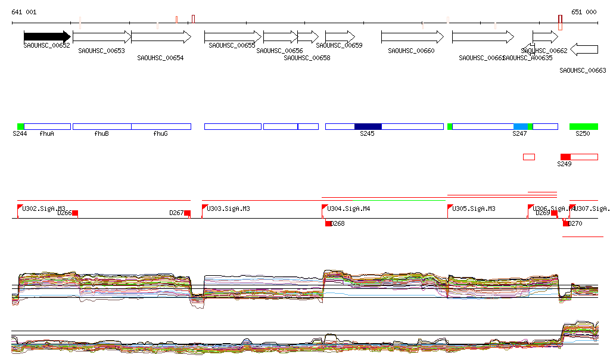The height and width of the screenshot is (364, 610).
Task: Select the U302.SigA.M3 promoter flag
Action: click(20, 207)
